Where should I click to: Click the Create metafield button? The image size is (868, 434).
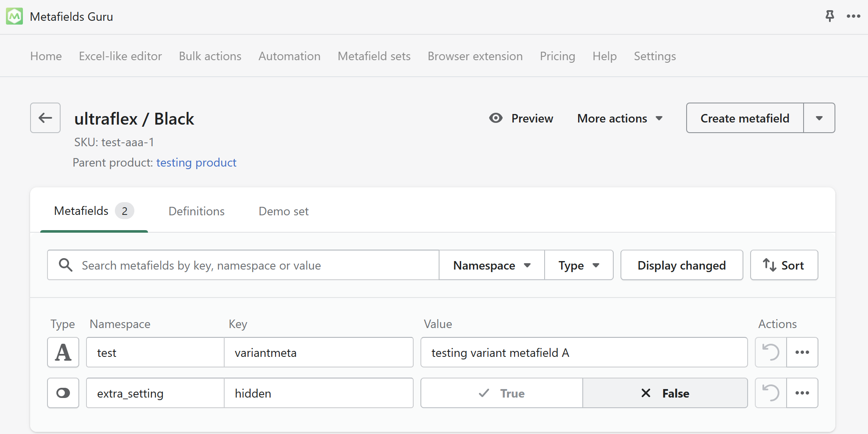[745, 118]
